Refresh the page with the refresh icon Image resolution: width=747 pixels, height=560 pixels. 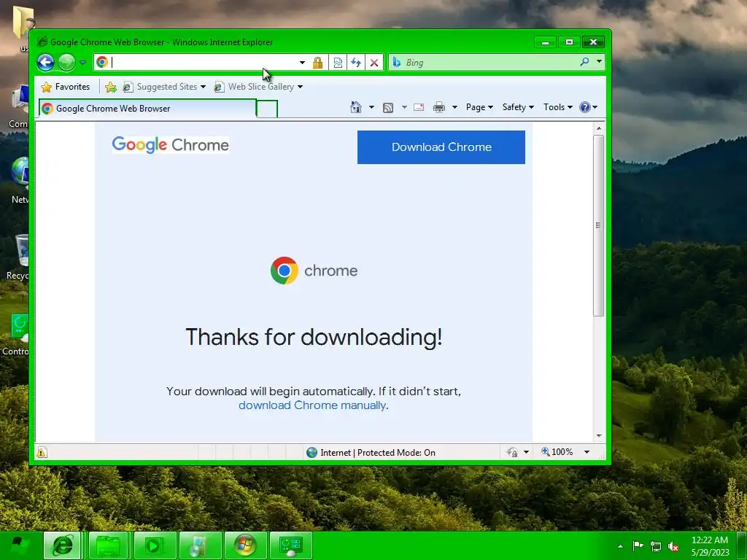[356, 63]
